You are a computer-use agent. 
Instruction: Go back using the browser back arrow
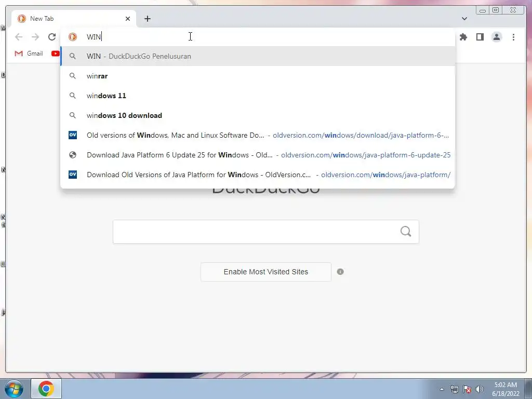(x=19, y=37)
